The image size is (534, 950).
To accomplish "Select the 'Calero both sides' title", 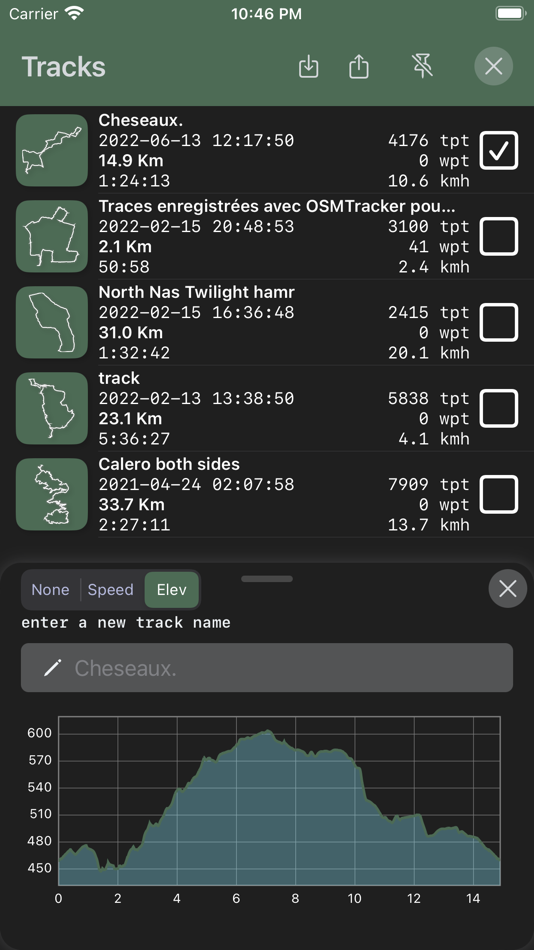I will coord(169,465).
